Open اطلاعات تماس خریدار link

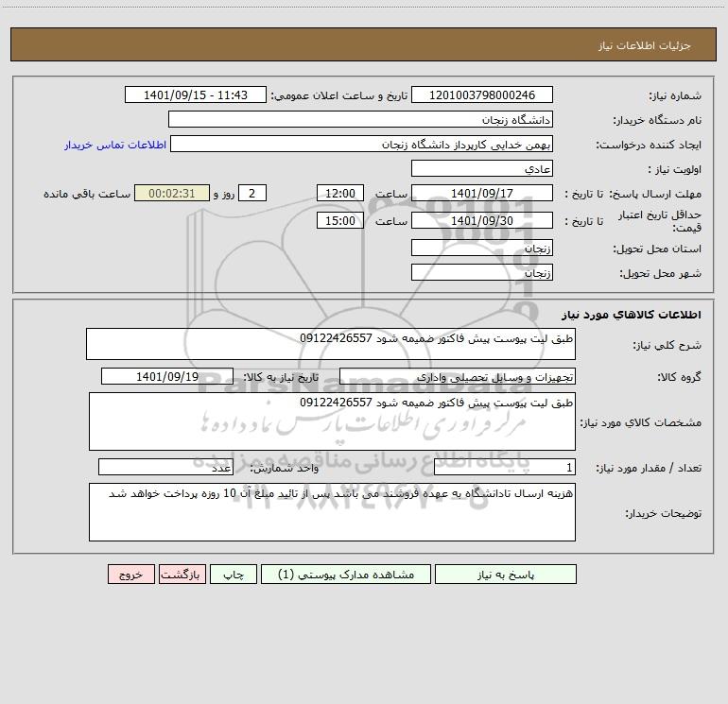coord(115,145)
